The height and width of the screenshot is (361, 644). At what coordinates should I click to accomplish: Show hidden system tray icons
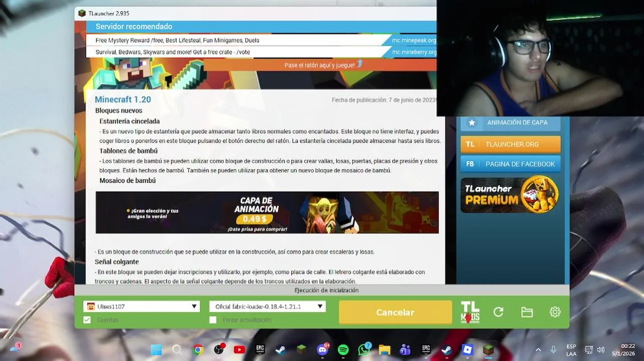[x=538, y=349]
